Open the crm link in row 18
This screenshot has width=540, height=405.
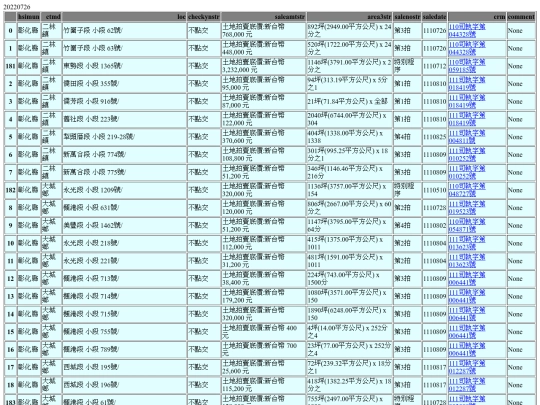[467, 385]
